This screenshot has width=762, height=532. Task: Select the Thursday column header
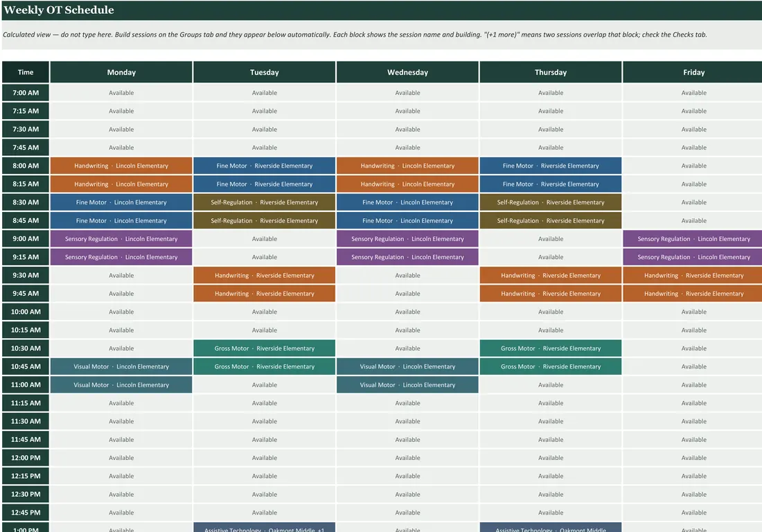[551, 72]
